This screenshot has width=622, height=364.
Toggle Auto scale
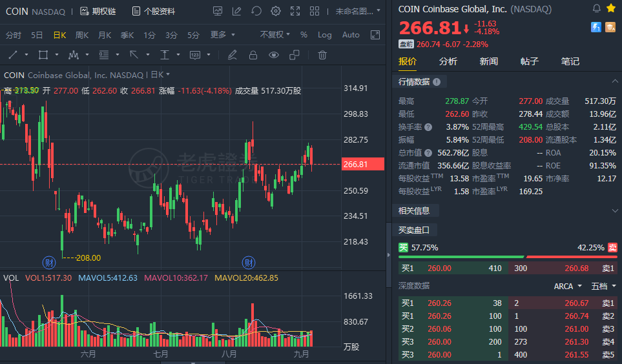(x=351, y=35)
